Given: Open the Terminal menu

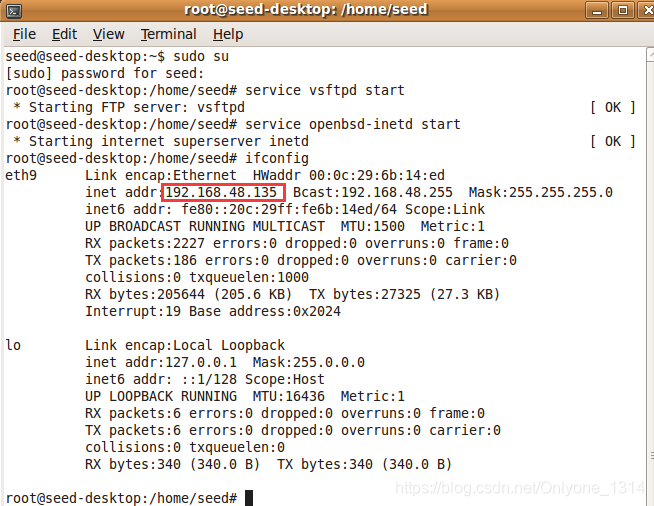Looking at the screenshot, I should click(169, 34).
